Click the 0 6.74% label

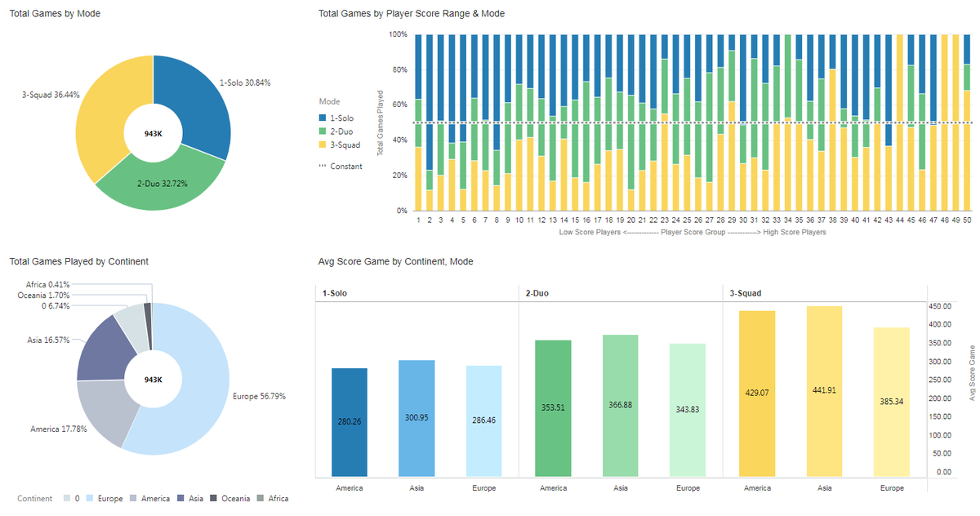click(56, 305)
